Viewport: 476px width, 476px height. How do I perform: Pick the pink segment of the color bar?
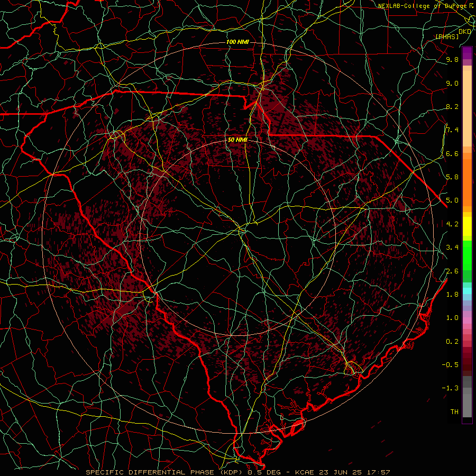click(467, 321)
